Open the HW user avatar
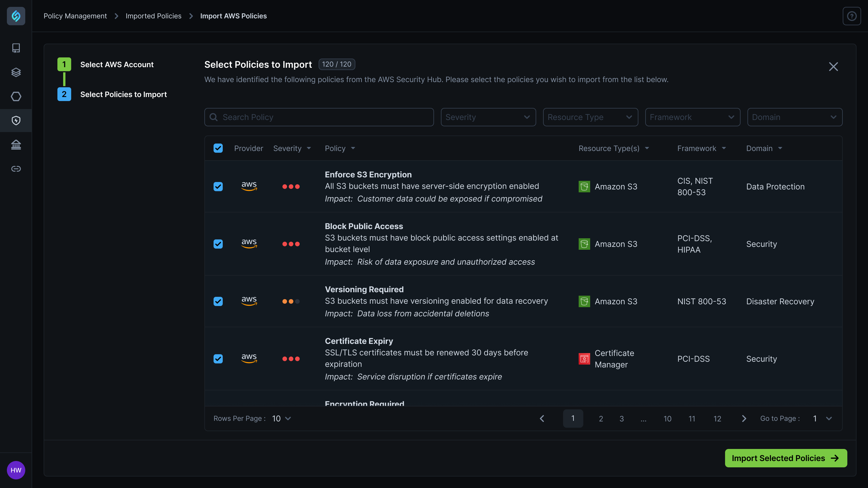This screenshot has height=488, width=868. click(x=16, y=470)
